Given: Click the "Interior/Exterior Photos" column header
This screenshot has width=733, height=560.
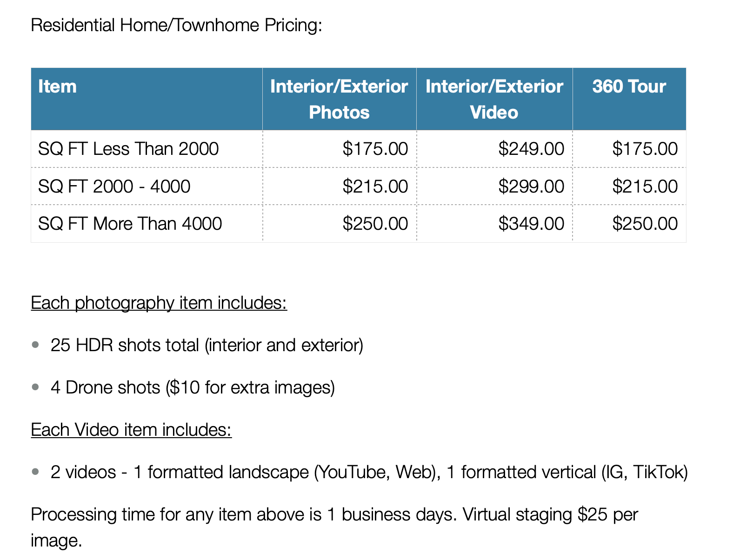Looking at the screenshot, I should pos(339,99).
